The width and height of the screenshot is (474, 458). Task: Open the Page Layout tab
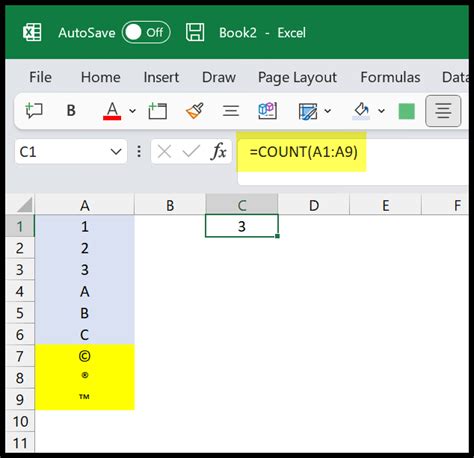coord(297,78)
